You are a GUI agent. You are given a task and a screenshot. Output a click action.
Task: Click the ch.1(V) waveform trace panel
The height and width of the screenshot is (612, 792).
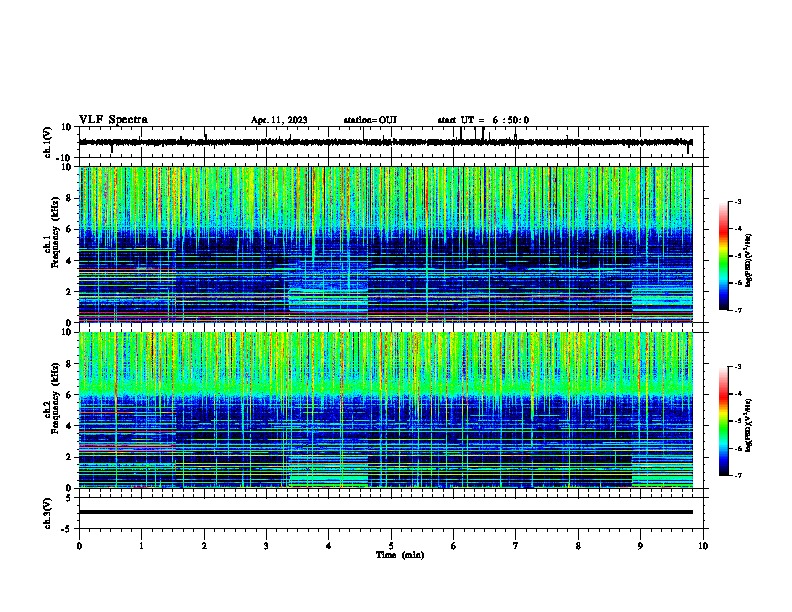[x=393, y=142]
